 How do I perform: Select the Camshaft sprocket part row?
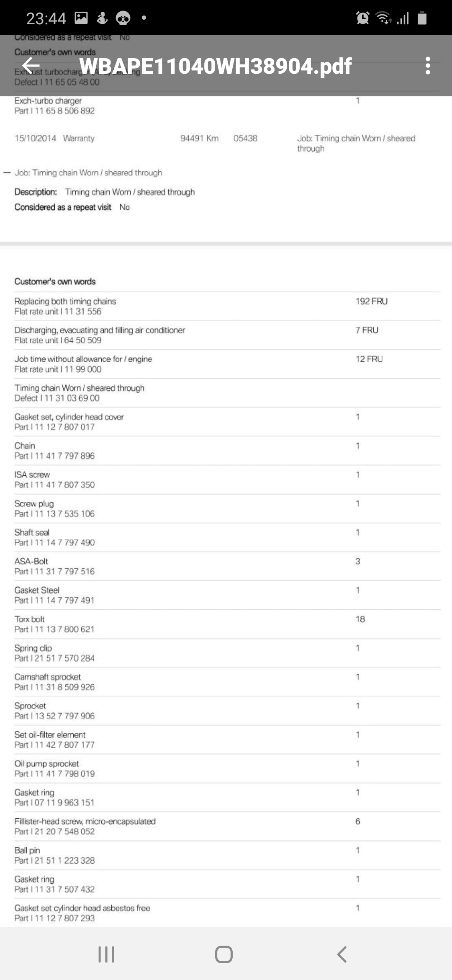coord(226,682)
